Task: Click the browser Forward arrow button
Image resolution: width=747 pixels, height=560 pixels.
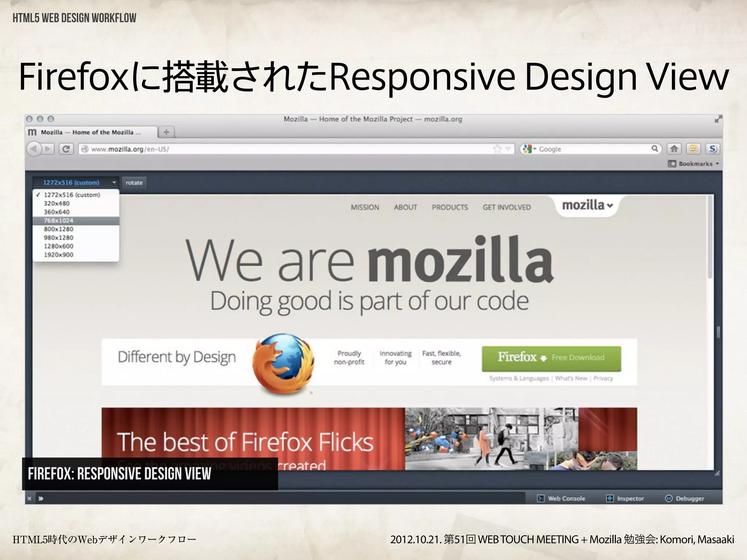Action: point(48,149)
